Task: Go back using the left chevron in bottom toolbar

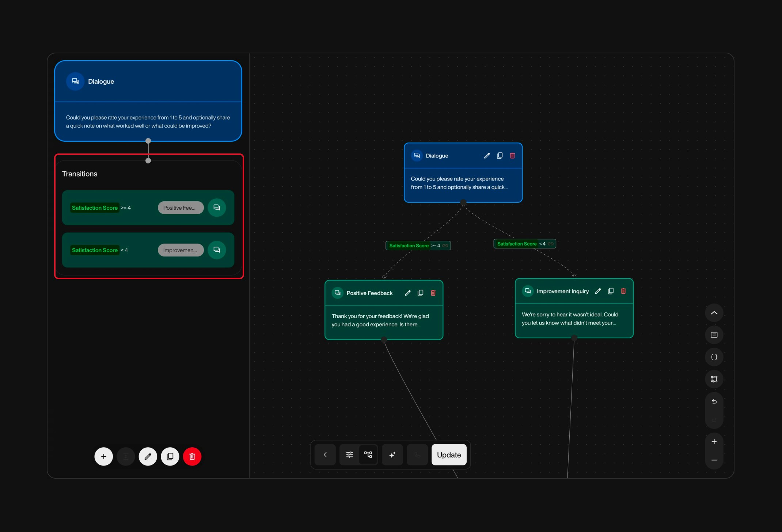Action: click(325, 455)
